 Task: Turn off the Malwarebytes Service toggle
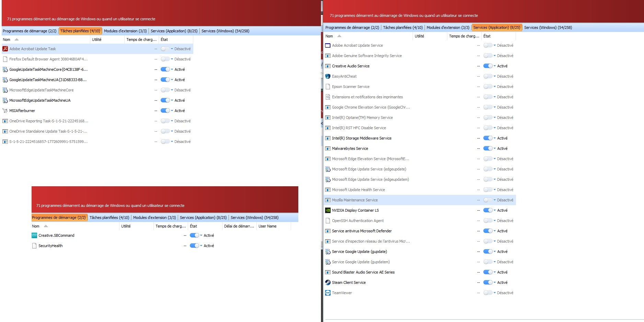(488, 148)
